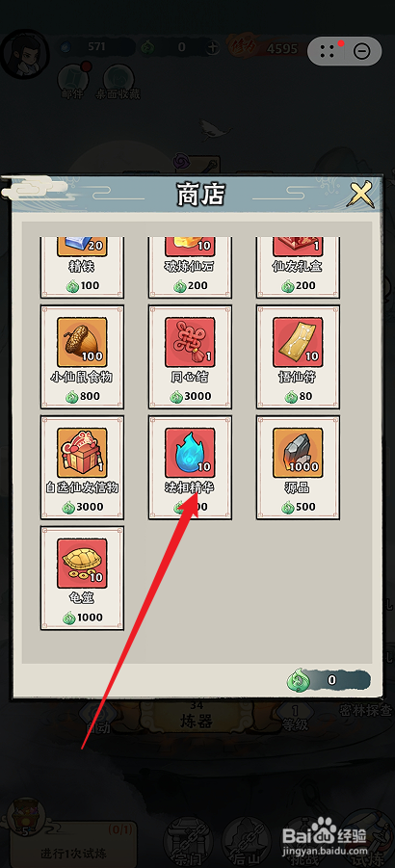This screenshot has width=395, height=868.
Task: Select the 破炼仙石 item card
Action: pos(190,268)
